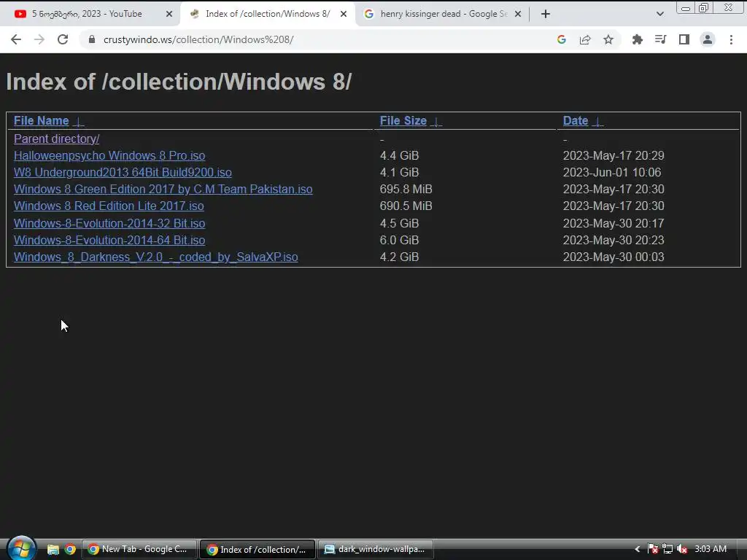Open Windows Explorer quick launch icon
This screenshot has height=560, width=747.
(53, 550)
